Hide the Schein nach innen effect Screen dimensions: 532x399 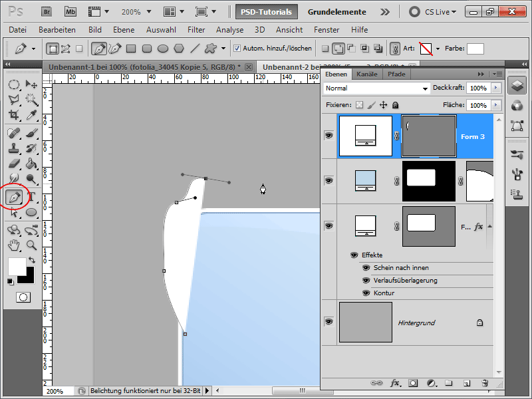pos(366,268)
